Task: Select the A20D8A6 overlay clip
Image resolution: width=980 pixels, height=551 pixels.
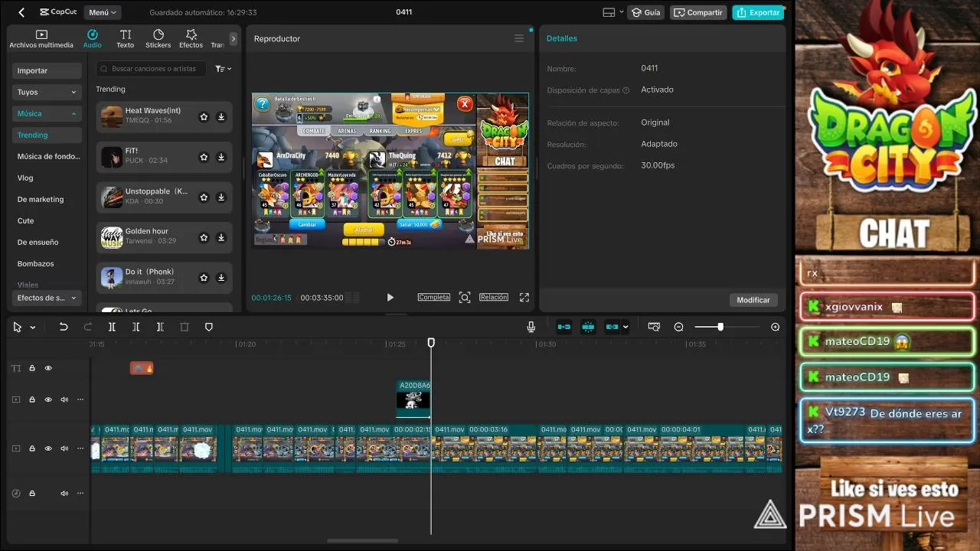Action: 413,399
